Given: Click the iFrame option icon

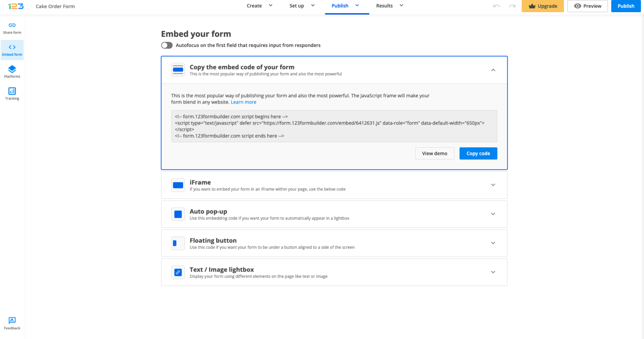Looking at the screenshot, I should click(178, 185).
